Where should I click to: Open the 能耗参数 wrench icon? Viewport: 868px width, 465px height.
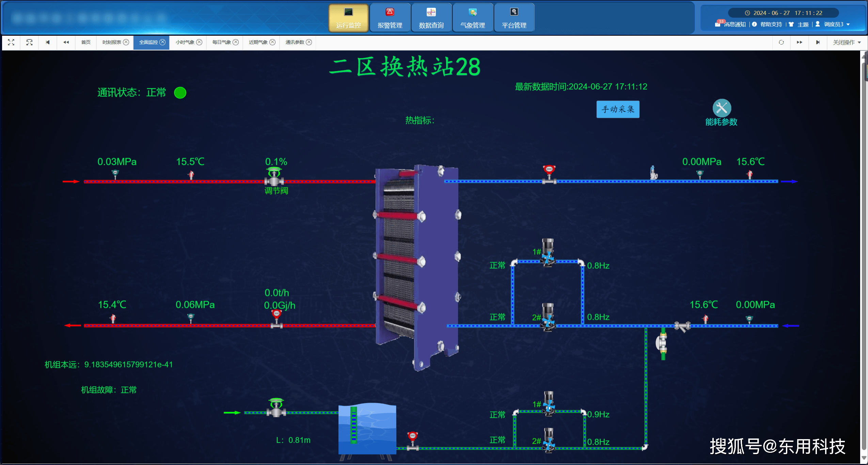point(722,108)
